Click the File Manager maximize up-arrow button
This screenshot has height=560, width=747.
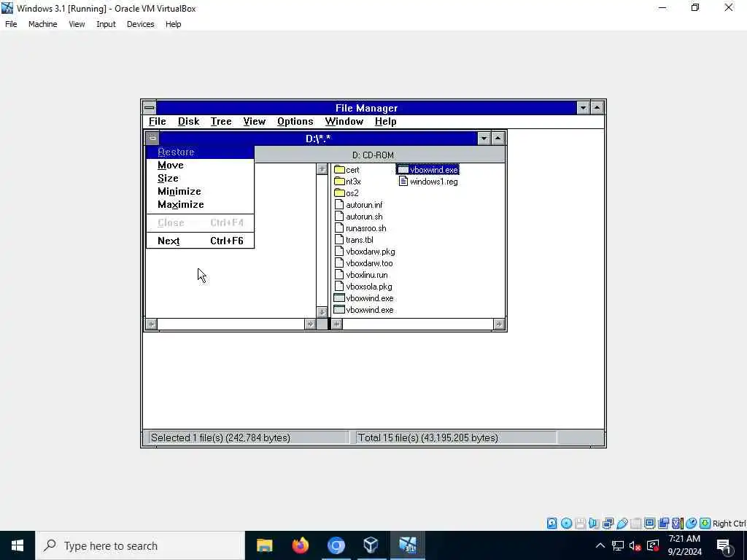pyautogui.click(x=597, y=108)
